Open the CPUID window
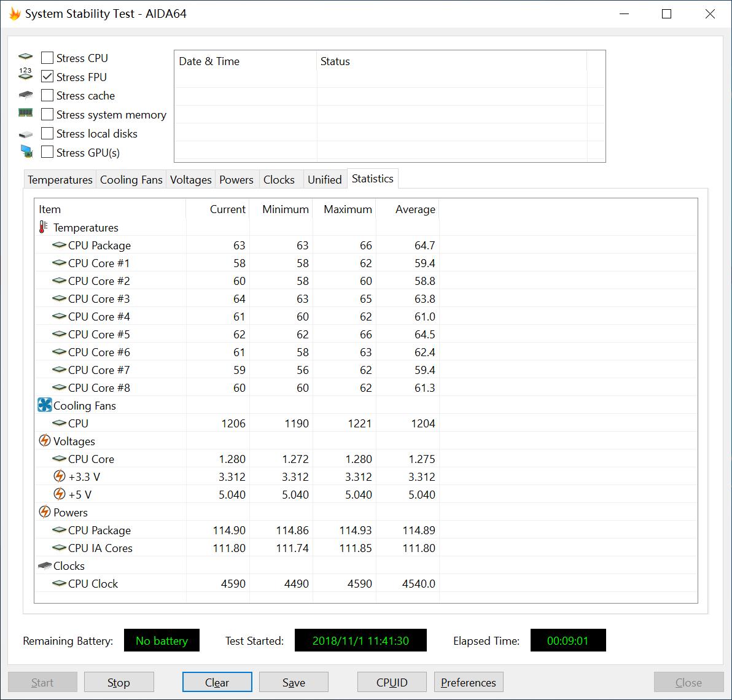 coord(391,682)
